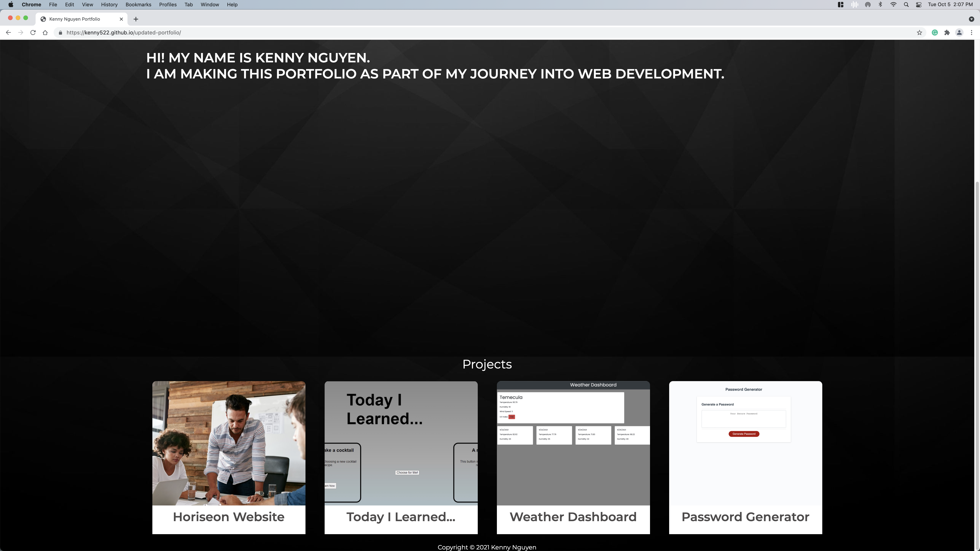Open Spotlight search in the menu bar
The height and width of the screenshot is (551, 980).
pyautogui.click(x=906, y=5)
